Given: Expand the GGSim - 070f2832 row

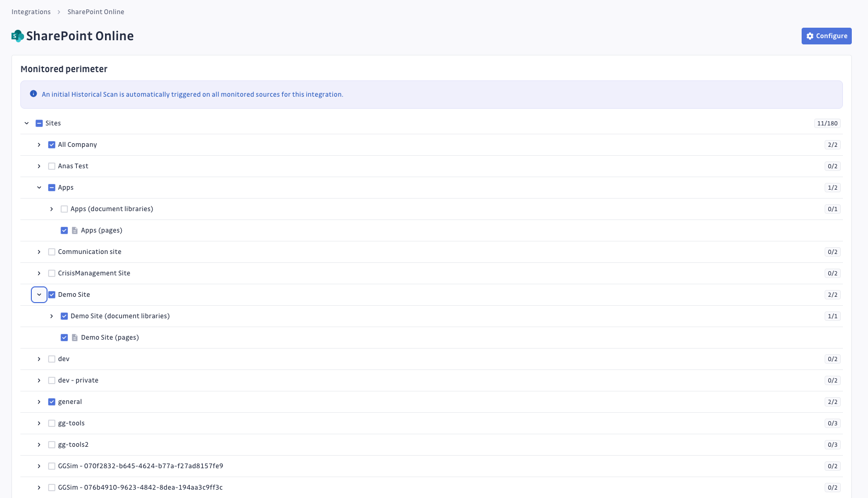Looking at the screenshot, I should click(x=39, y=466).
